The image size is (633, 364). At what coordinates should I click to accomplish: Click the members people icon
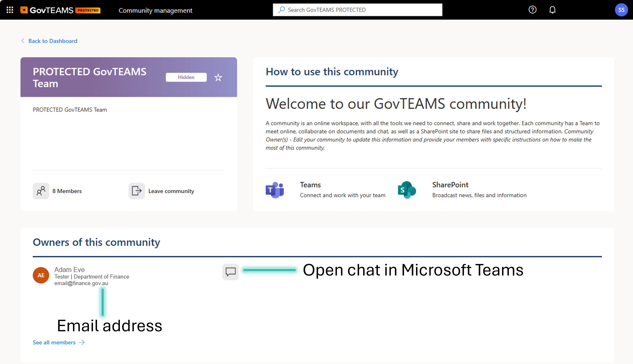tap(41, 191)
